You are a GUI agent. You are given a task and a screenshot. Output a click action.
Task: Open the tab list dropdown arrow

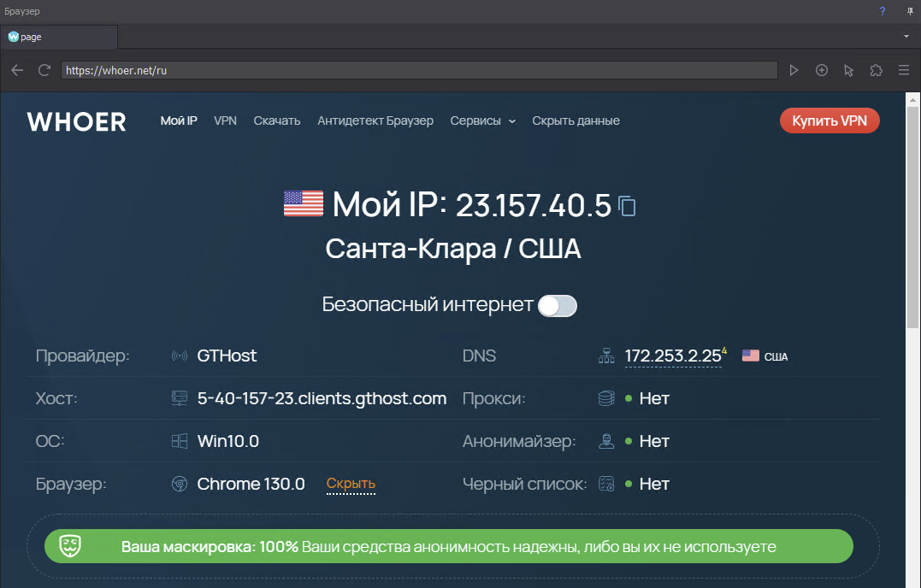[x=906, y=37]
